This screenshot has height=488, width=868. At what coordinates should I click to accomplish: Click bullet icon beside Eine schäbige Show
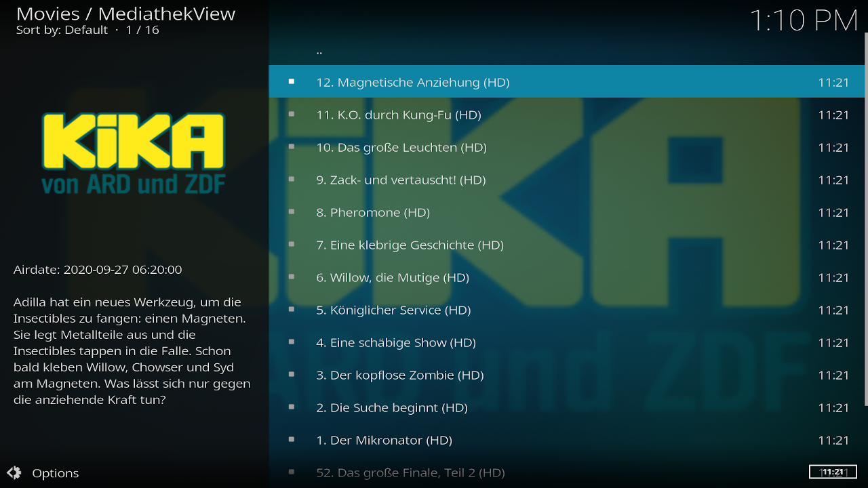[x=292, y=342]
